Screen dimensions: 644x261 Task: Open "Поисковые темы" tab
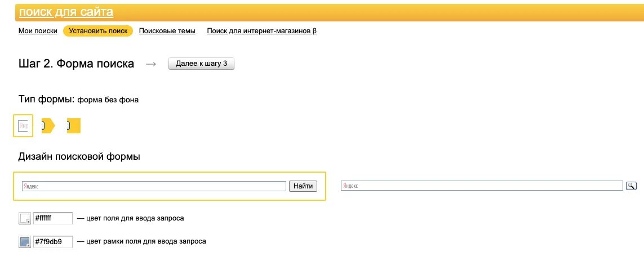coord(167,31)
